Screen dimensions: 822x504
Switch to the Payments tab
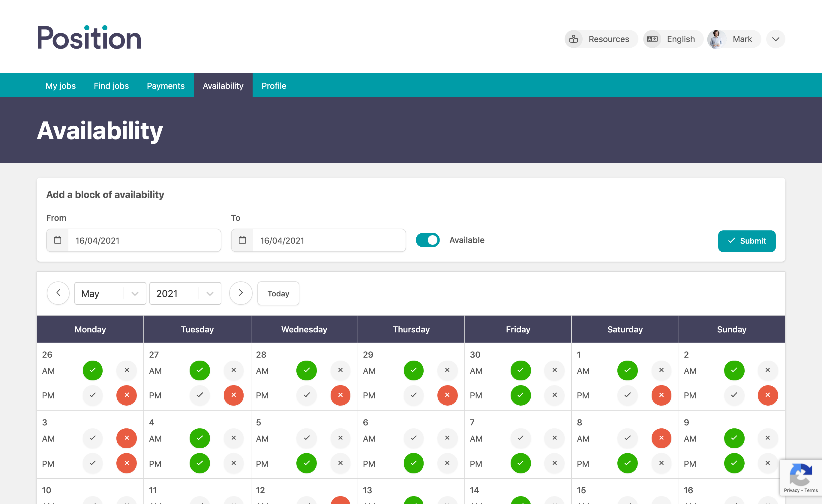tap(166, 85)
